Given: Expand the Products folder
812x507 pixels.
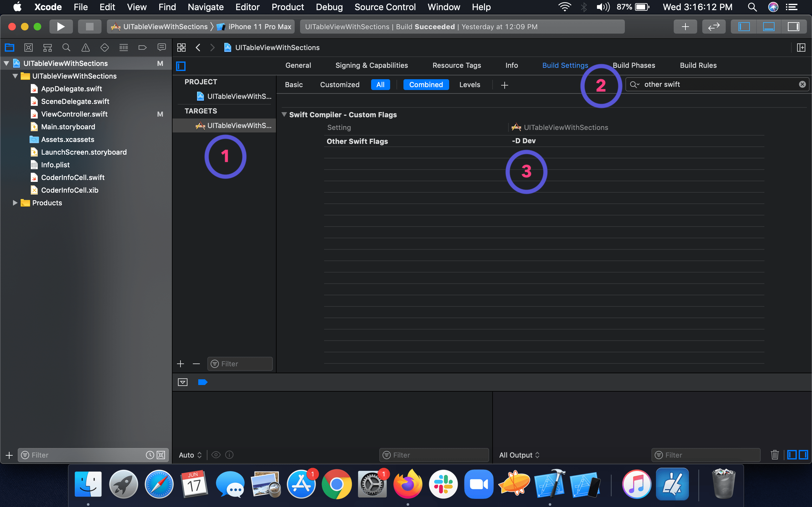Looking at the screenshot, I should [15, 202].
